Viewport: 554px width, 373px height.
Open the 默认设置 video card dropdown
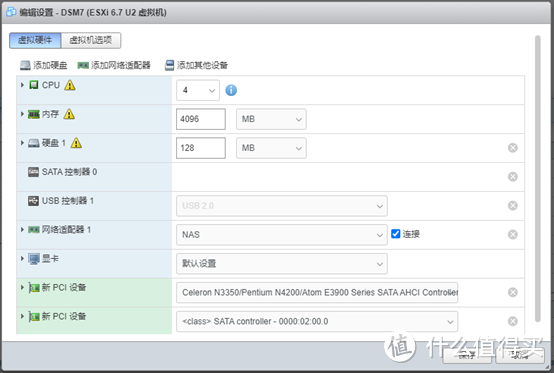[x=282, y=264]
